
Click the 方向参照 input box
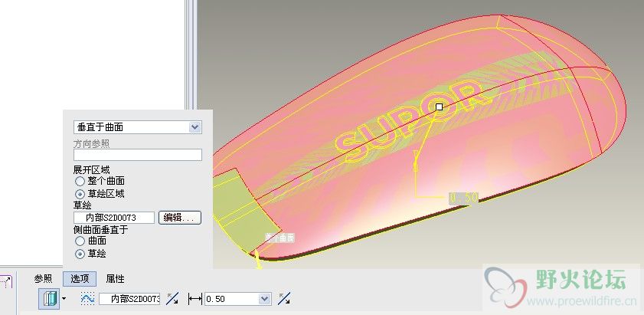[138, 155]
